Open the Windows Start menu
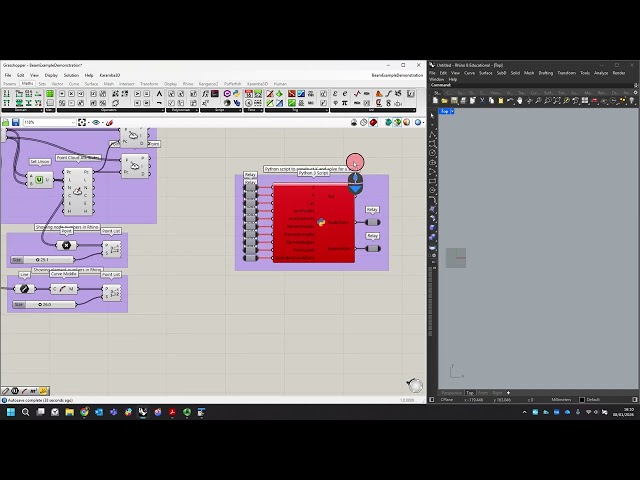 (x=11, y=412)
